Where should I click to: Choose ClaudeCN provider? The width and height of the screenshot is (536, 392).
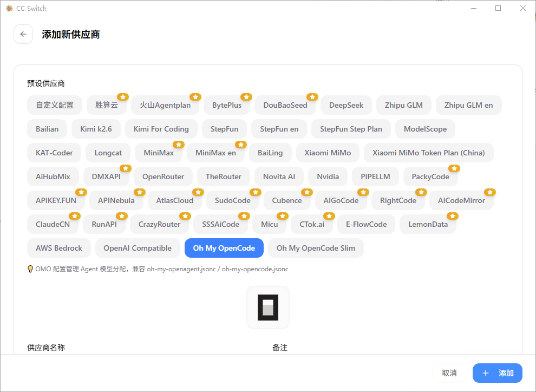53,224
